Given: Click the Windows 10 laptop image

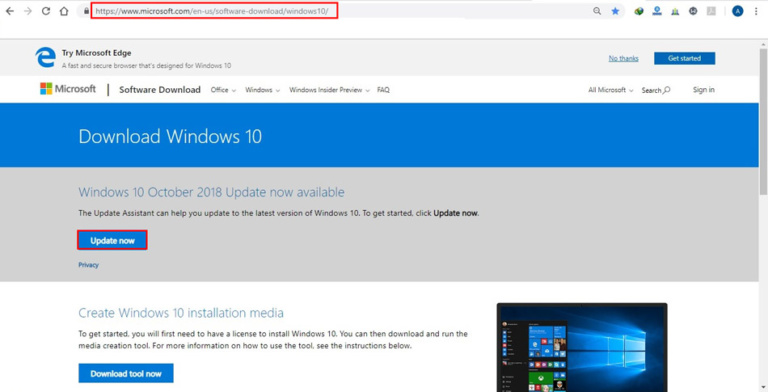Looking at the screenshot, I should [x=582, y=347].
